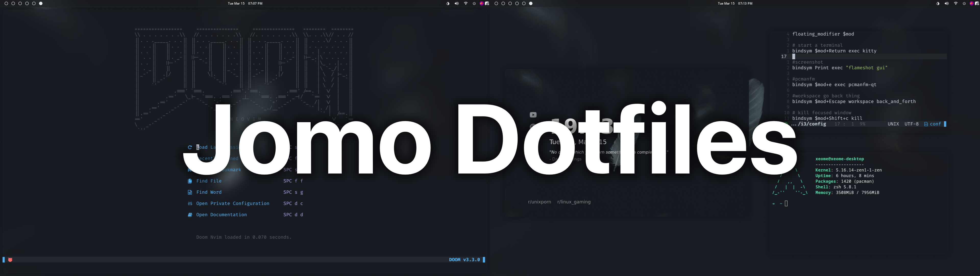Click the Find File documents icon

pos(190,181)
